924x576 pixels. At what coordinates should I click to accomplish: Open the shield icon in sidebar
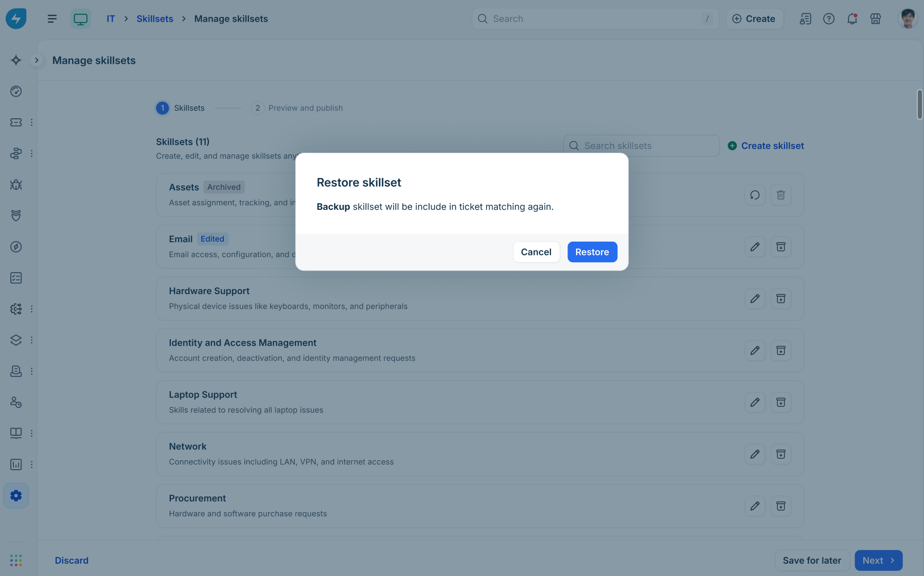pyautogui.click(x=16, y=215)
